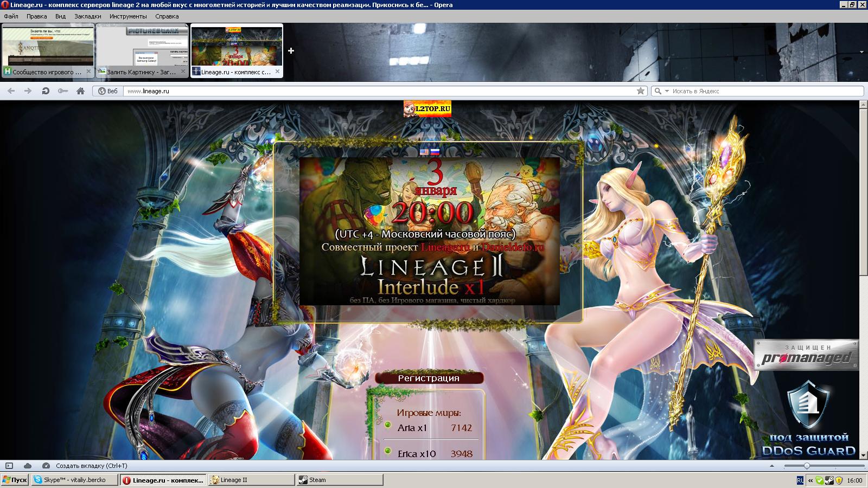The height and width of the screenshot is (488, 868).
Task: Show hidden tray icons
Action: tap(810, 480)
